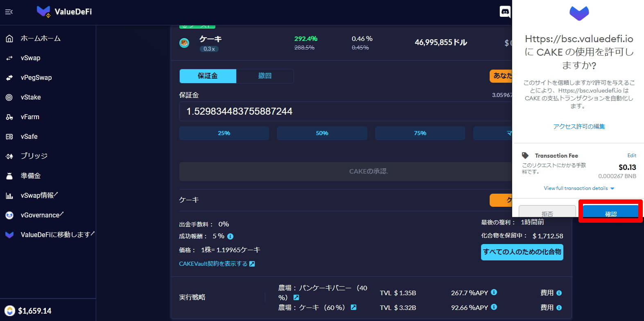Click the vPegSwap icon in the sidebar
Viewport: 644px width, 321px height.
point(9,78)
